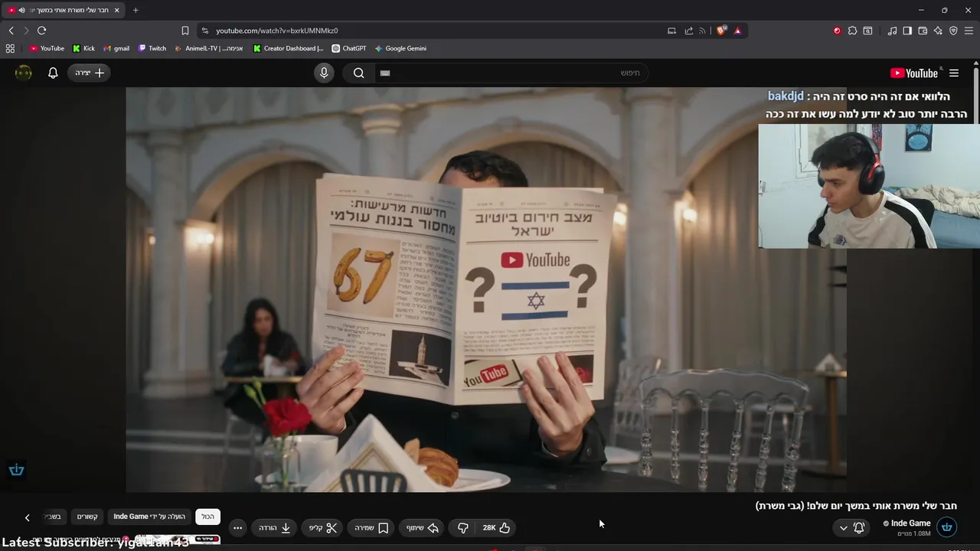Image resolution: width=980 pixels, height=551 pixels.
Task: Expand the subscription notification dropdown arrow
Action: [x=843, y=527]
